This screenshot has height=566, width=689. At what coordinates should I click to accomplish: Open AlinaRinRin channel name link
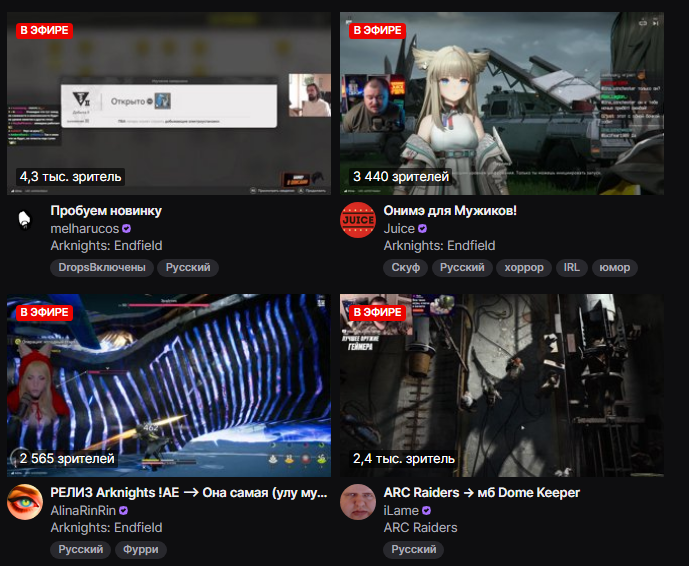tap(83, 511)
